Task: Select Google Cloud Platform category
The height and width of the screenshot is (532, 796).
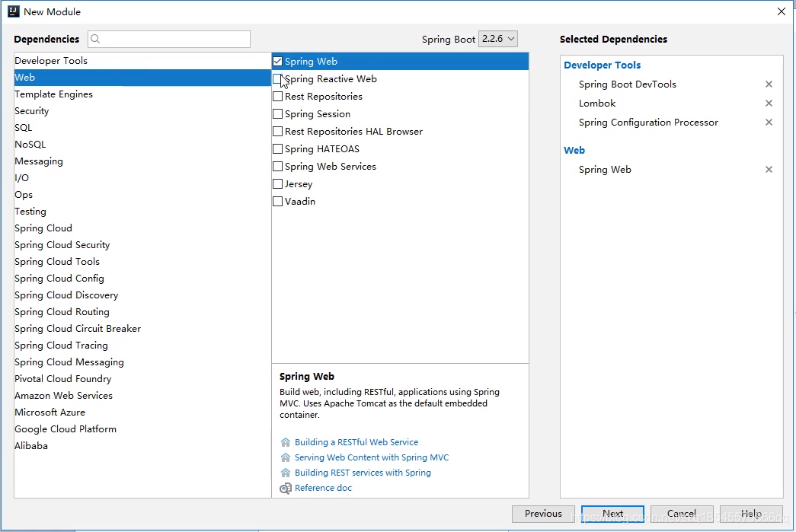Action: point(142,429)
